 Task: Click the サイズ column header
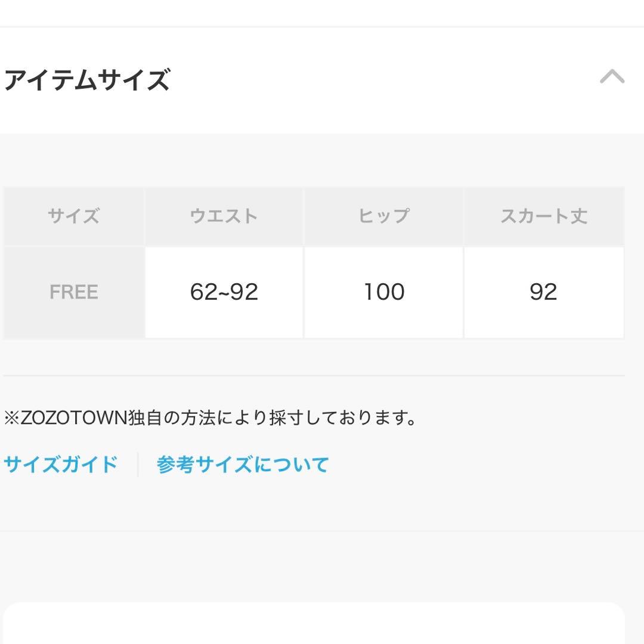[74, 216]
